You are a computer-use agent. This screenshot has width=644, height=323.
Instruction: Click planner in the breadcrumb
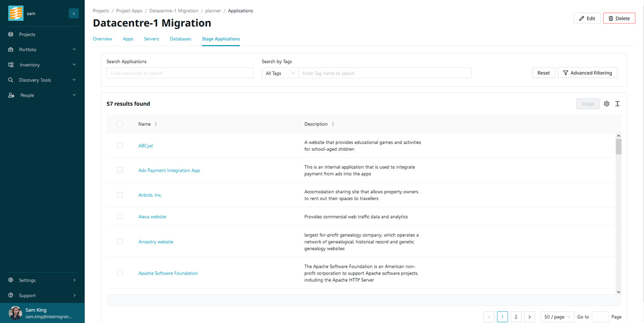(213, 11)
